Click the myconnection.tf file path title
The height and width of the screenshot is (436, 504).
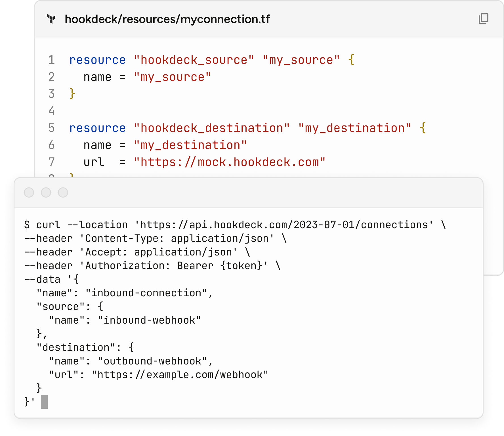167,19
